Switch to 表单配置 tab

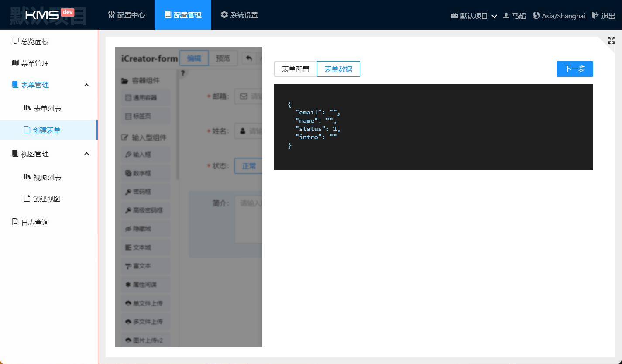tap(296, 69)
